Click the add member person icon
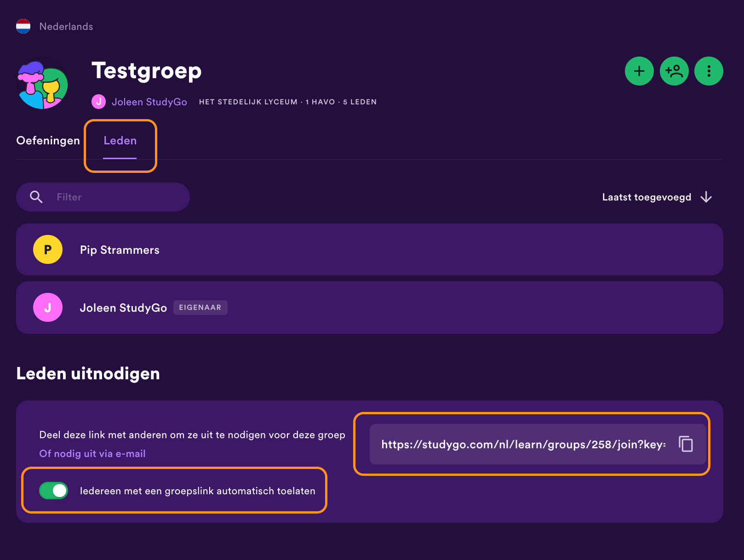Screen dimensions: 744x560 pyautogui.click(x=674, y=71)
